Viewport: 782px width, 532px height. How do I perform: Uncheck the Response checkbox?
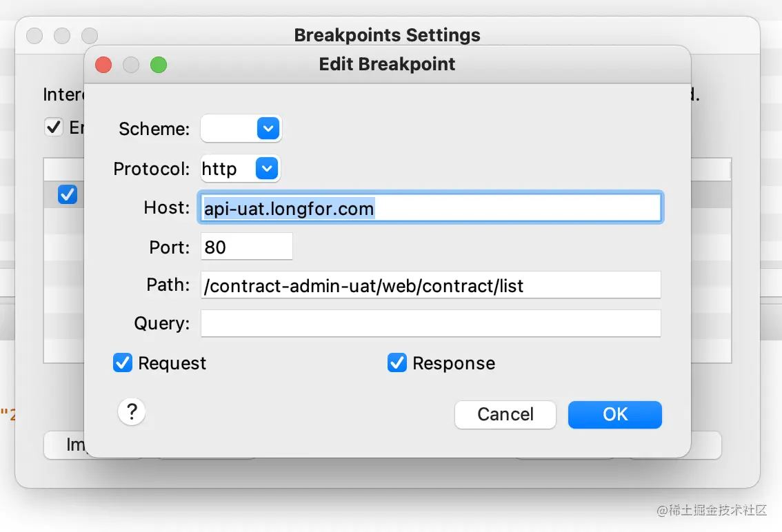pos(397,363)
